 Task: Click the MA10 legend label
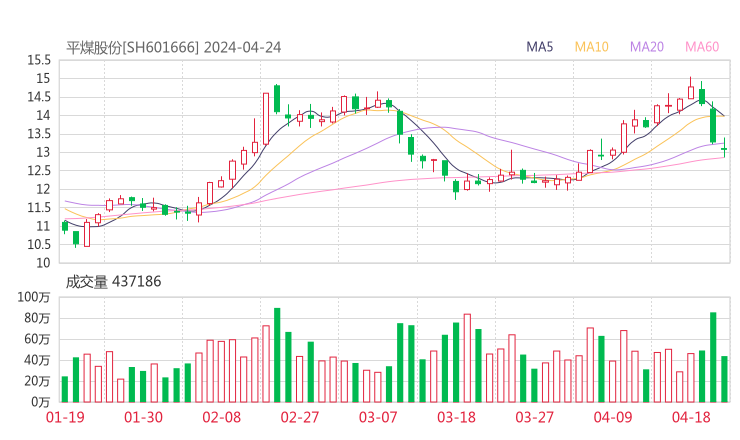click(591, 47)
